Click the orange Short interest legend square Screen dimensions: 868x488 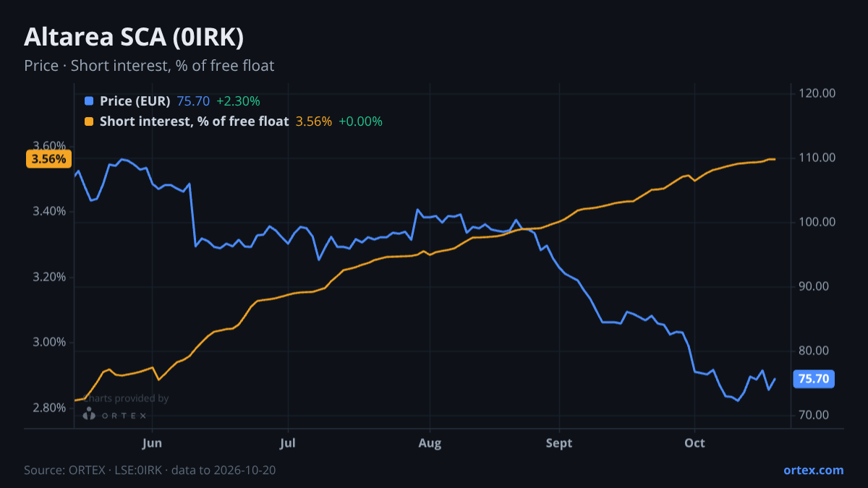coord(89,121)
